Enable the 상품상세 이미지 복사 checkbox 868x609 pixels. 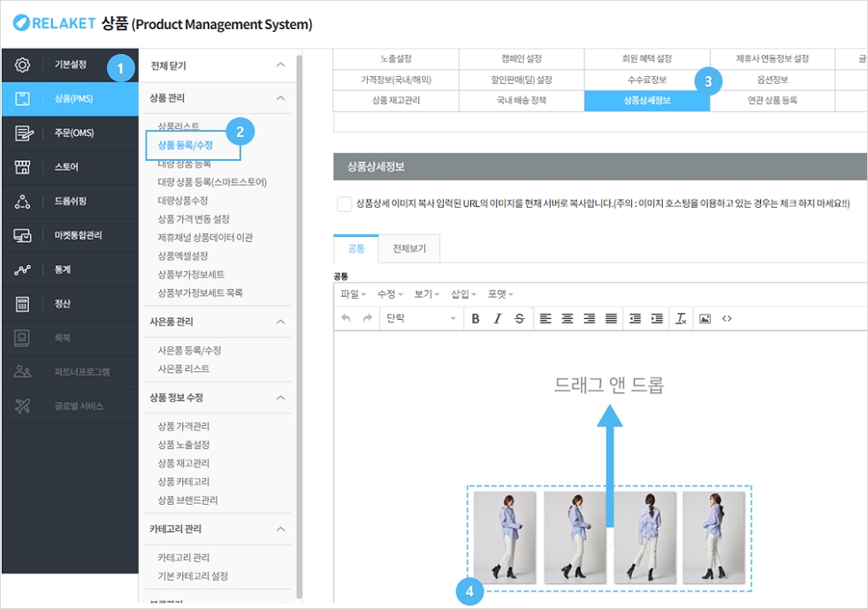click(x=344, y=204)
